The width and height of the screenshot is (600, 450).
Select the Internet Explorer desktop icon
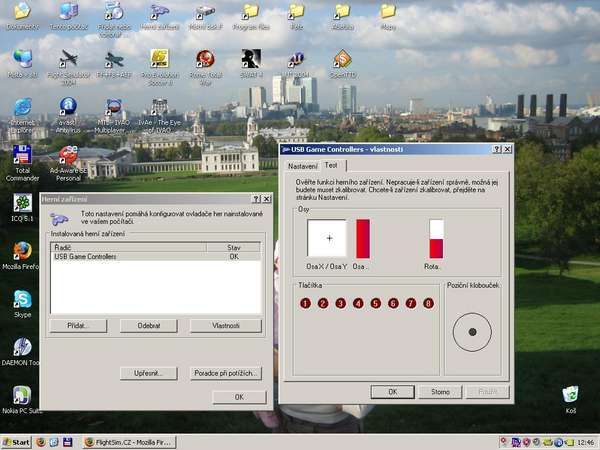coord(23,115)
